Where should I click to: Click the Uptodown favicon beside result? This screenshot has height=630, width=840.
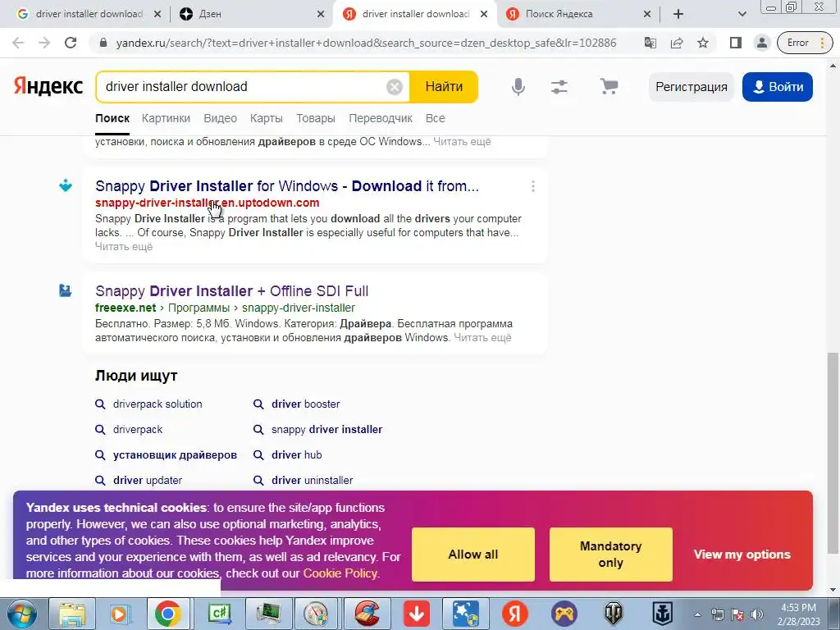coord(66,185)
